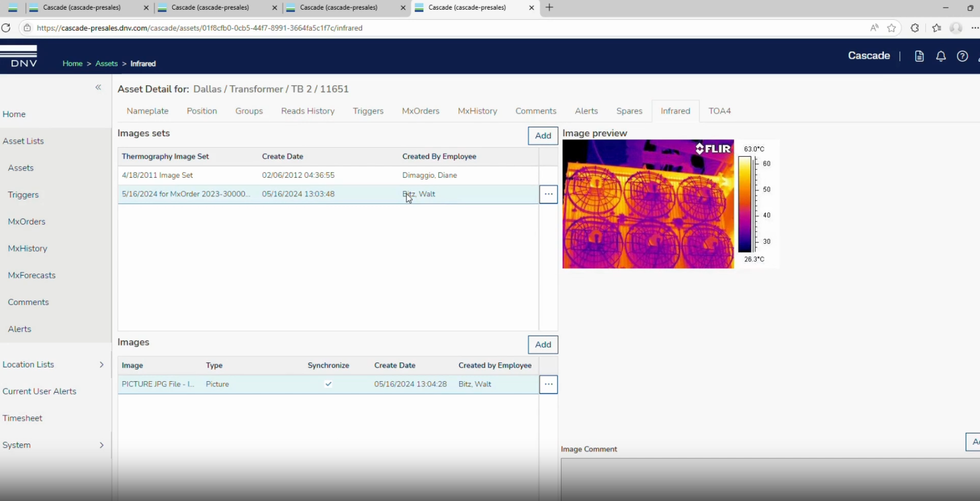Select the Infrared tab

[675, 111]
